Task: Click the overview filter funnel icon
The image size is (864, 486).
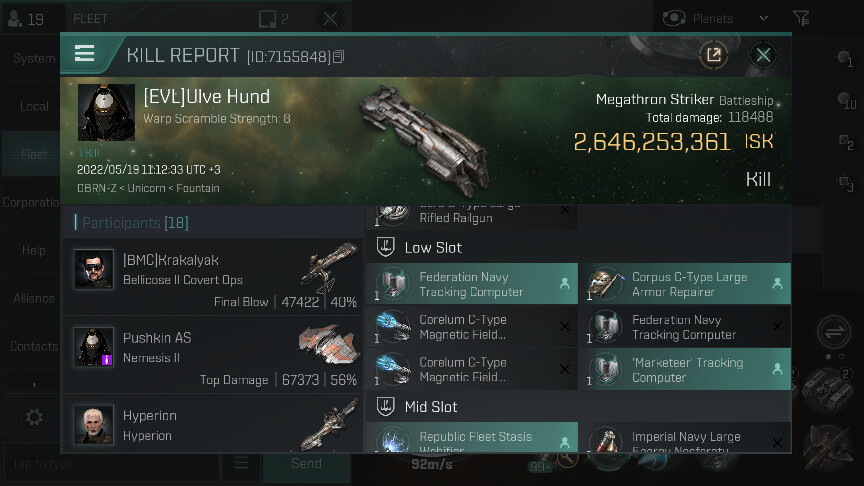Action: coord(801,18)
